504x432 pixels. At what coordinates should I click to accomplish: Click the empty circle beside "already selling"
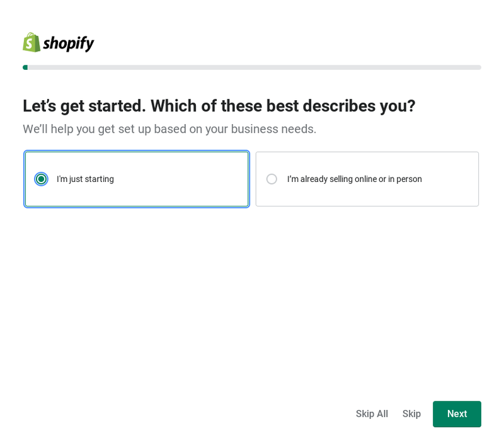click(272, 179)
